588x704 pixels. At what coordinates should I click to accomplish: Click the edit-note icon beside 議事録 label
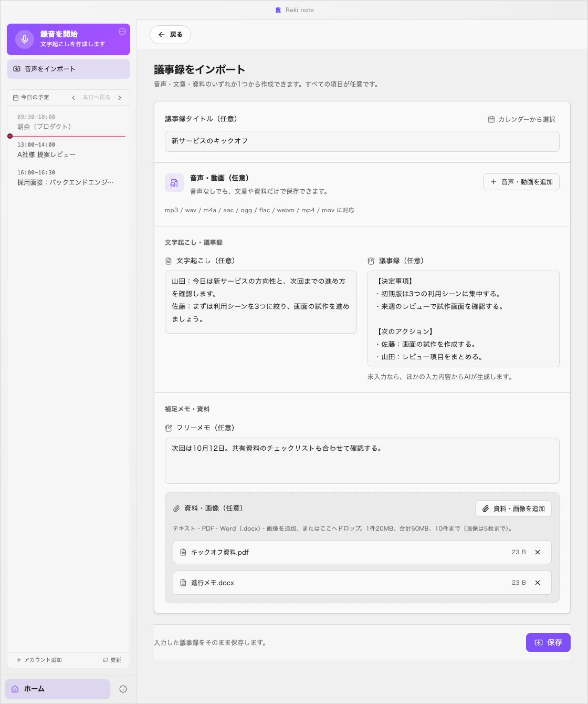pos(371,261)
